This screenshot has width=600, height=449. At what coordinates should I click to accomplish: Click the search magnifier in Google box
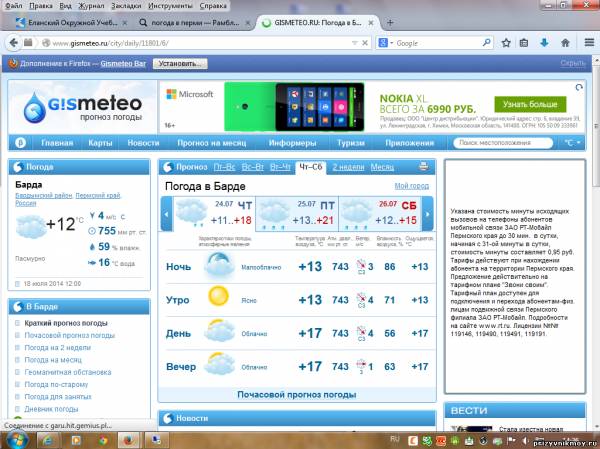[486, 42]
